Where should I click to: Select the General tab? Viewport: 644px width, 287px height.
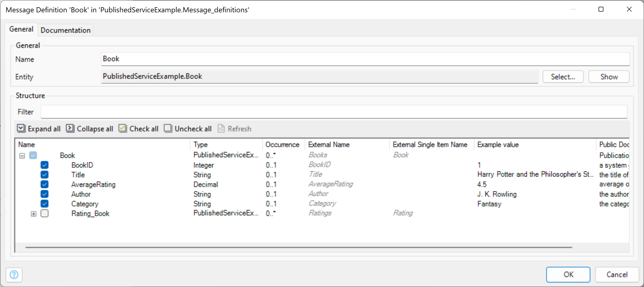(x=21, y=29)
